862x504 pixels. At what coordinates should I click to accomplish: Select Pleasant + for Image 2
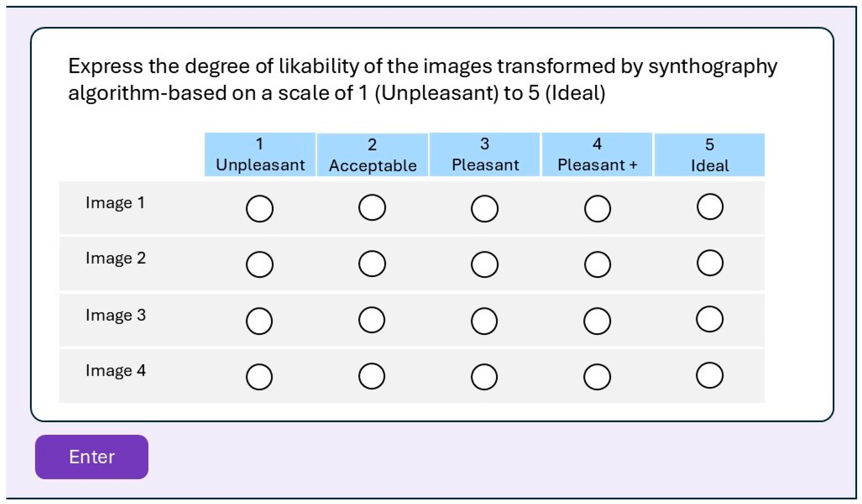598,264
